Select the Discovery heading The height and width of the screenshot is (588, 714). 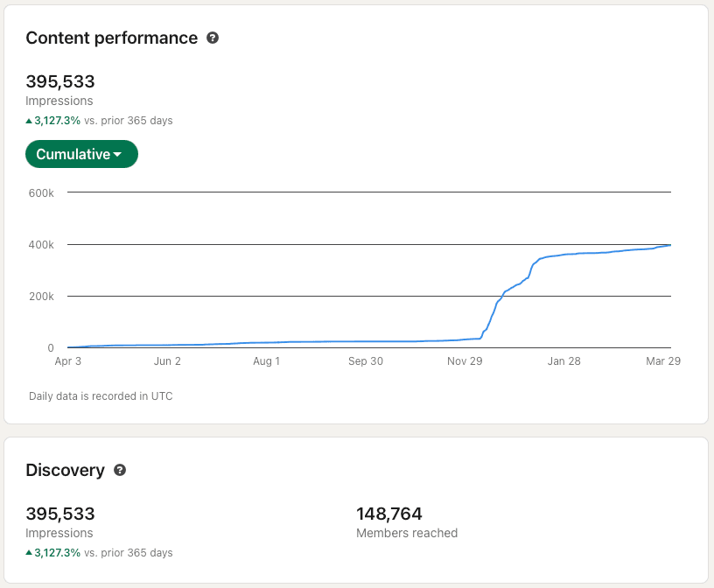pyautogui.click(x=66, y=470)
